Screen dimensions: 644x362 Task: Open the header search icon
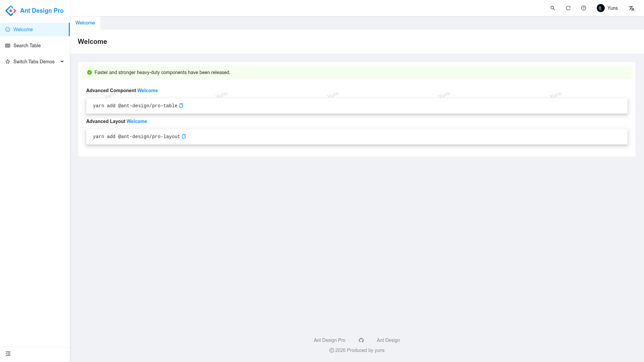coord(553,8)
